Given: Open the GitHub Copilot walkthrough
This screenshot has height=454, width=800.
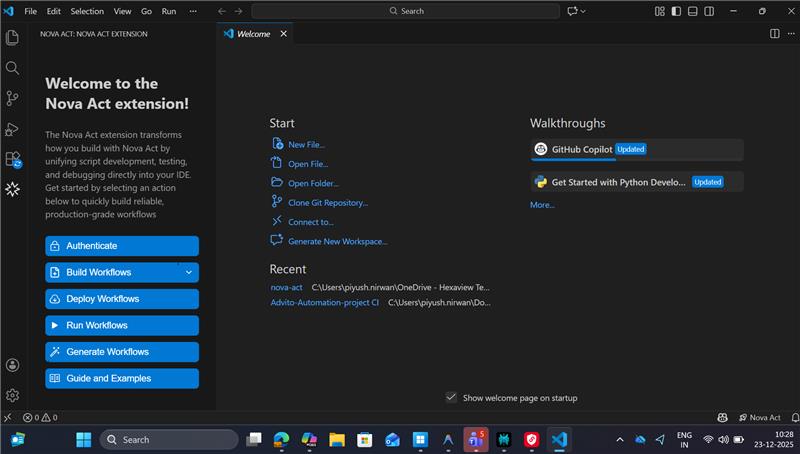Looking at the screenshot, I should (637, 149).
